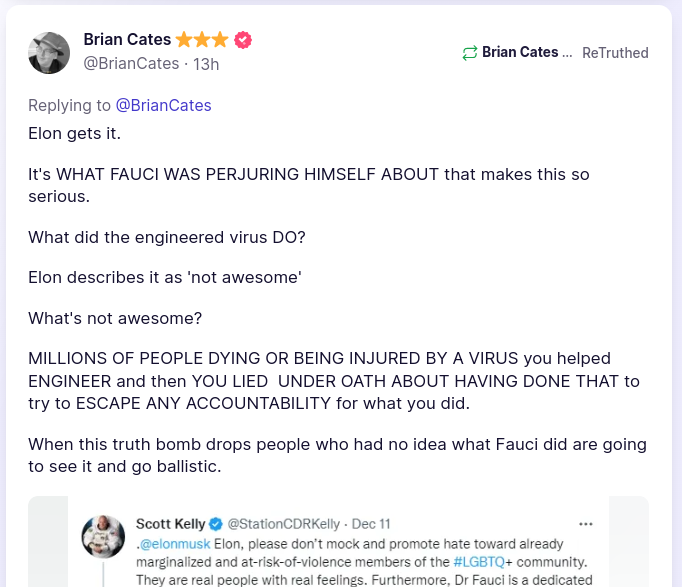Image resolution: width=682 pixels, height=587 pixels.
Task: Click Brian Cates' profile avatar
Action: tap(49, 53)
